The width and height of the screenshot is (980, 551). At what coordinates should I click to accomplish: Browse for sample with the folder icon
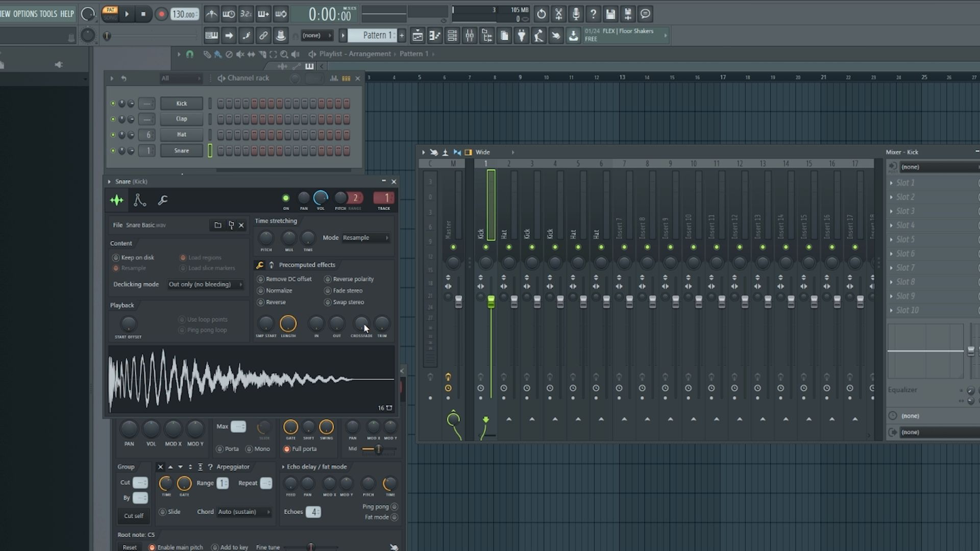point(218,225)
